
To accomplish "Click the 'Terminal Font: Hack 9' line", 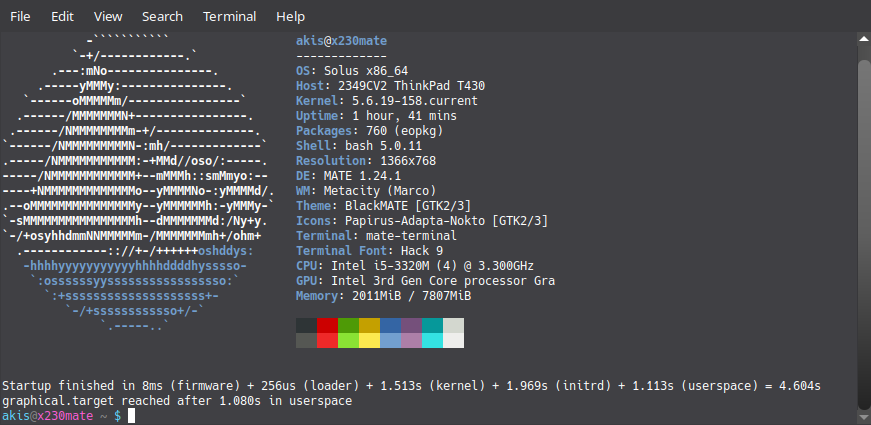I will [369, 251].
